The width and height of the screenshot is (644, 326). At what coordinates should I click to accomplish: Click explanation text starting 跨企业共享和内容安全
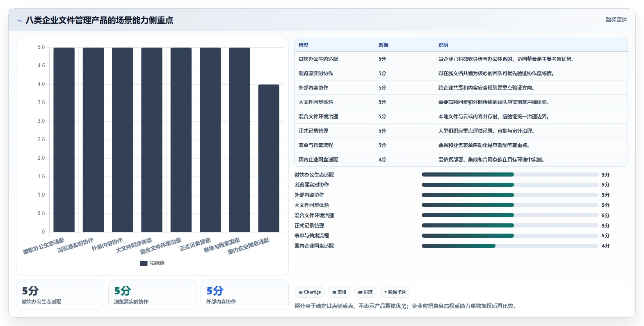(x=487, y=88)
